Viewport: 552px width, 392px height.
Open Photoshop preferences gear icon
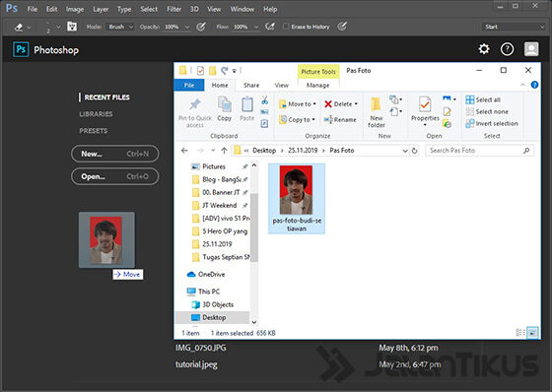click(484, 49)
